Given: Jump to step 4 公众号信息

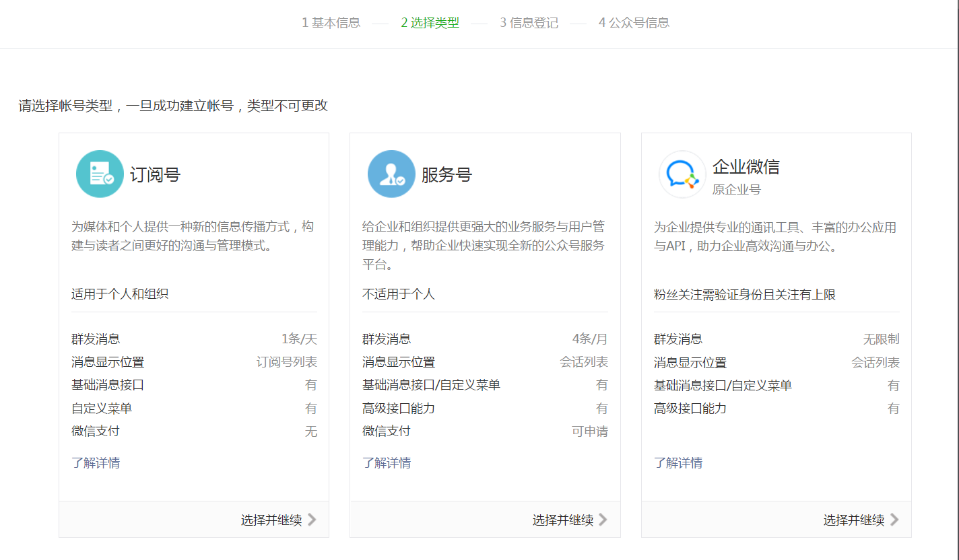Looking at the screenshot, I should point(634,23).
